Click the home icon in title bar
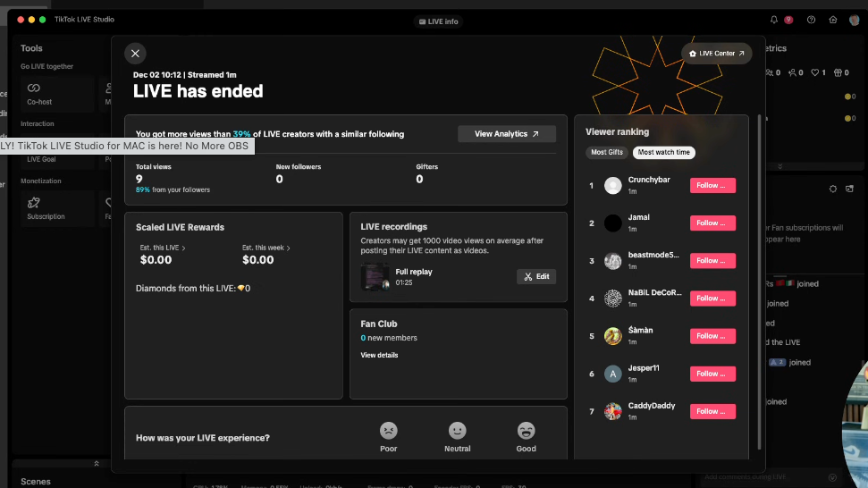Screen dimensions: 868x488 (x=832, y=20)
